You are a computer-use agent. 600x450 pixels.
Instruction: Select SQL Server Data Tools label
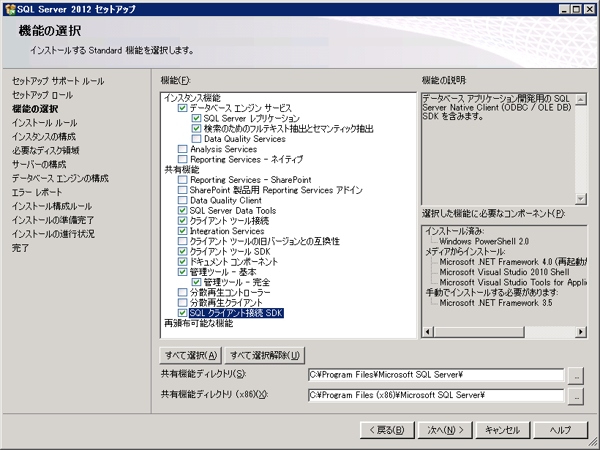point(233,210)
